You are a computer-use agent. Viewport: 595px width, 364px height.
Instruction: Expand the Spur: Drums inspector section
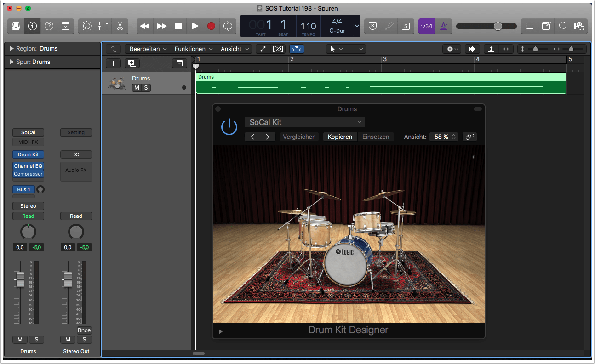11,62
